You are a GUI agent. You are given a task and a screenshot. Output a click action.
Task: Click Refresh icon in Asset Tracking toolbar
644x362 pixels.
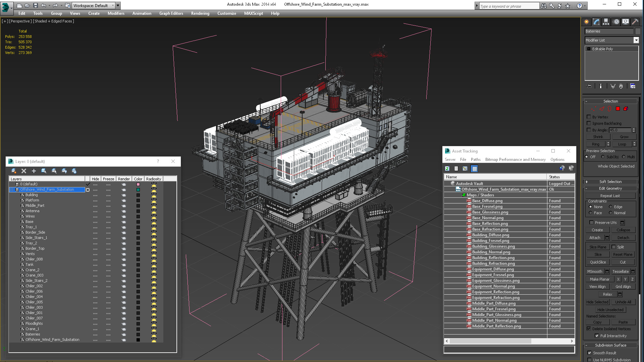point(447,169)
